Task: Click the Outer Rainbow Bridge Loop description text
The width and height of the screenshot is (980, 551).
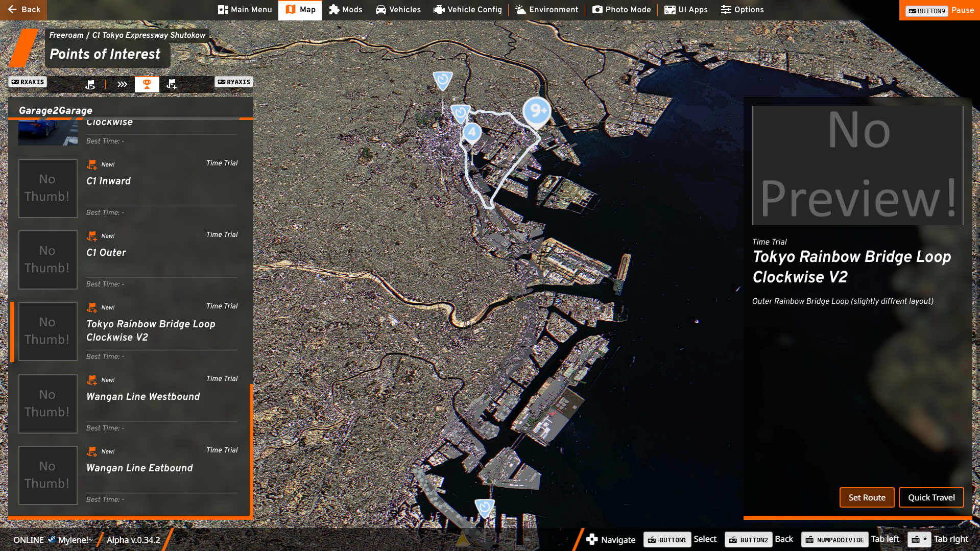Action: (x=843, y=301)
